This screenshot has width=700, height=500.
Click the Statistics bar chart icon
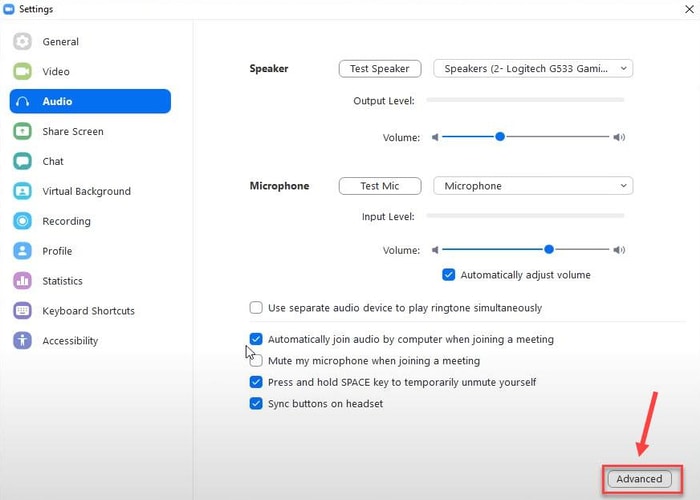22,281
